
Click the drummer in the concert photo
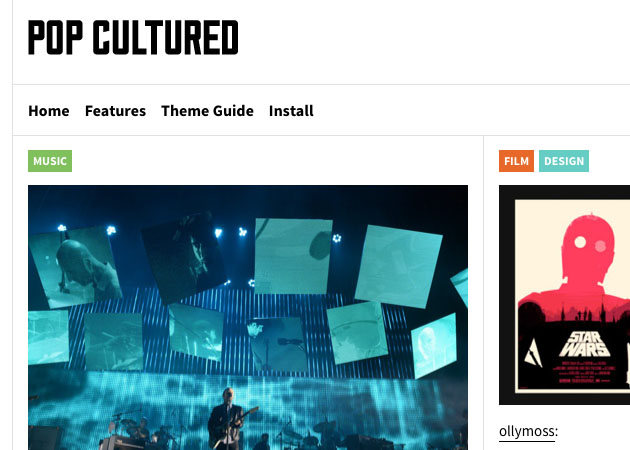point(139,430)
